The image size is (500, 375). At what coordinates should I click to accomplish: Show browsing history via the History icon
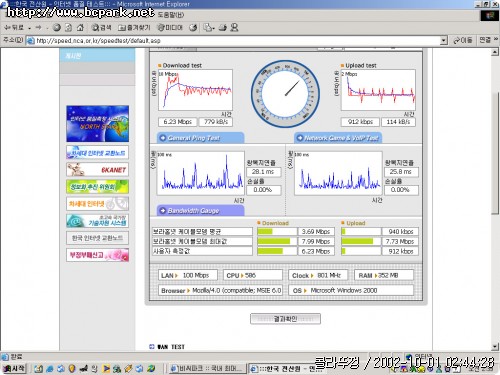tap(193, 27)
